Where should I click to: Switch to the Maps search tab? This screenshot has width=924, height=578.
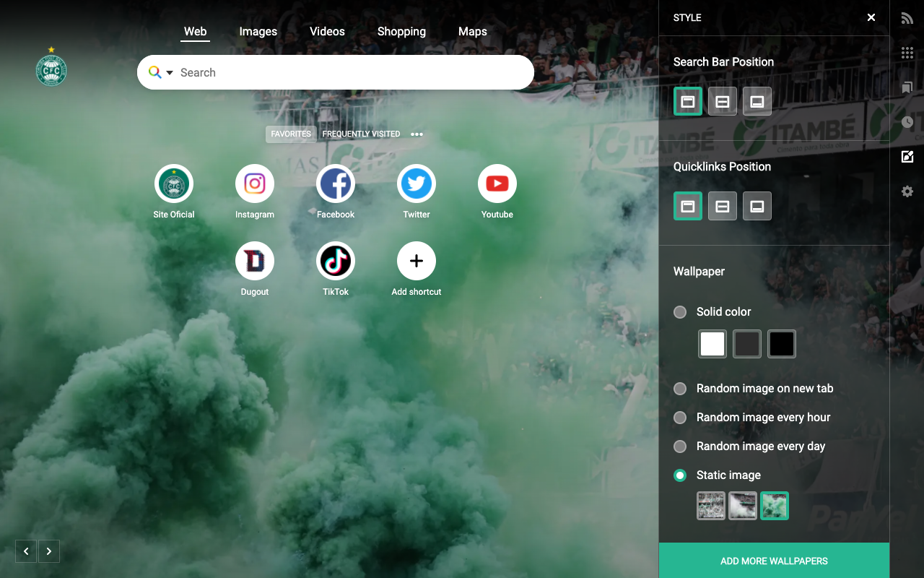click(x=473, y=32)
